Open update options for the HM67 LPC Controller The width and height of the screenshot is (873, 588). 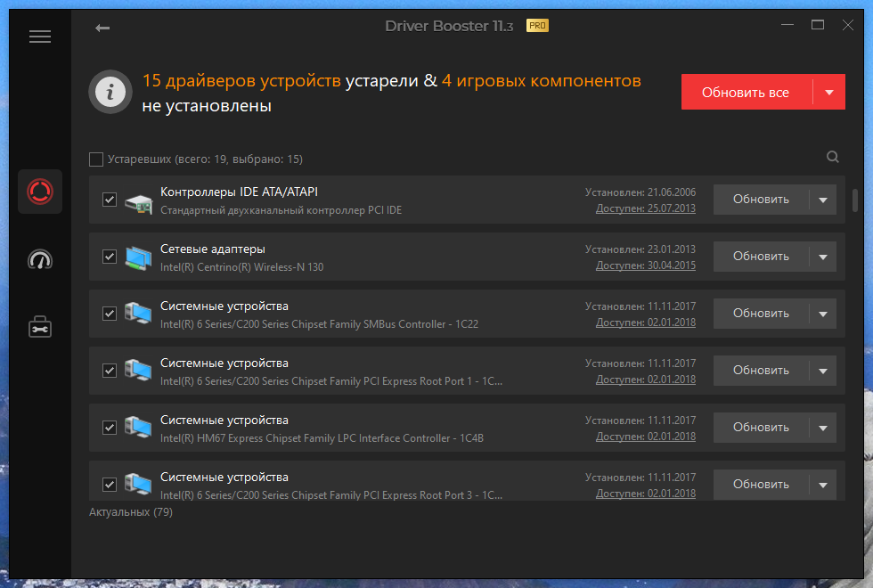click(823, 428)
